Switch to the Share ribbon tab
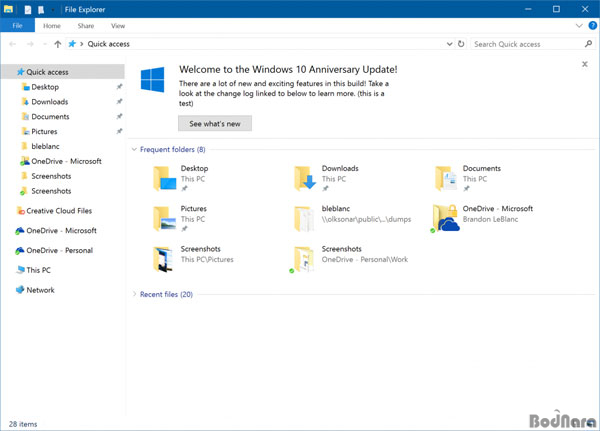Screen dimensions: 600x431 86,26
